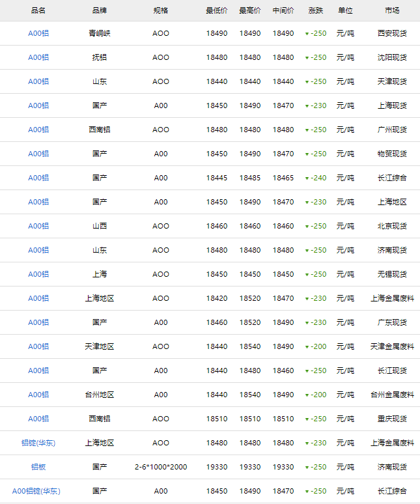This screenshot has height=504, width=420.
Task: Click the decline triangle in the 无锡现货 row
Action: click(x=307, y=275)
